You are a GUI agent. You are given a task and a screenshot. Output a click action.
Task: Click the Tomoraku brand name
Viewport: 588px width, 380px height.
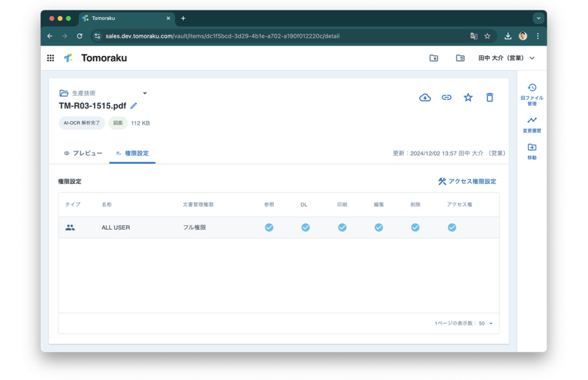click(x=104, y=58)
